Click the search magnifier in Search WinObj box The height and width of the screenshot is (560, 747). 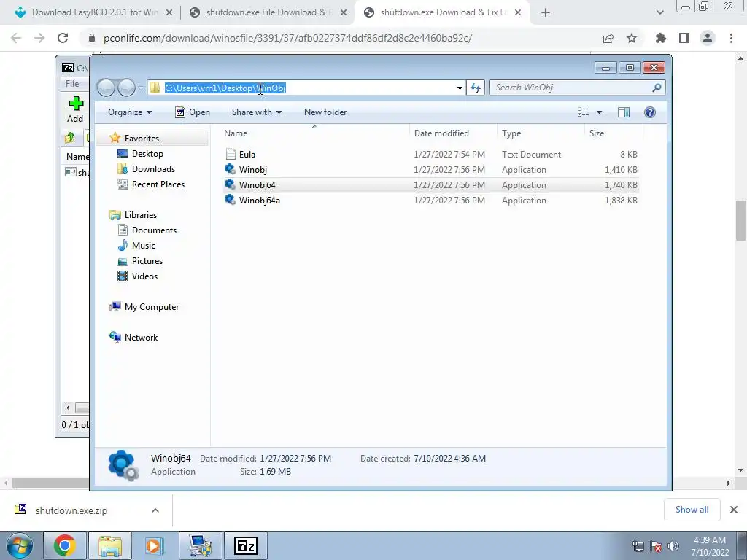(657, 87)
